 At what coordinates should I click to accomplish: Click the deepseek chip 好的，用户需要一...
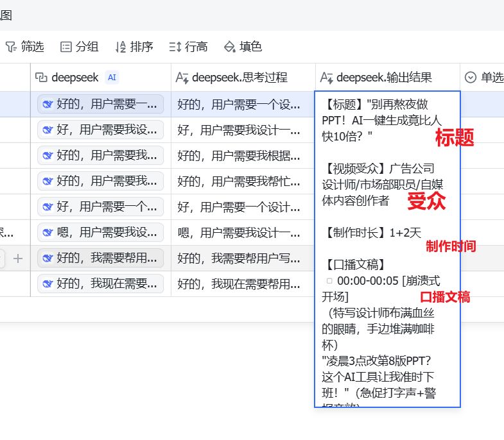coord(101,104)
